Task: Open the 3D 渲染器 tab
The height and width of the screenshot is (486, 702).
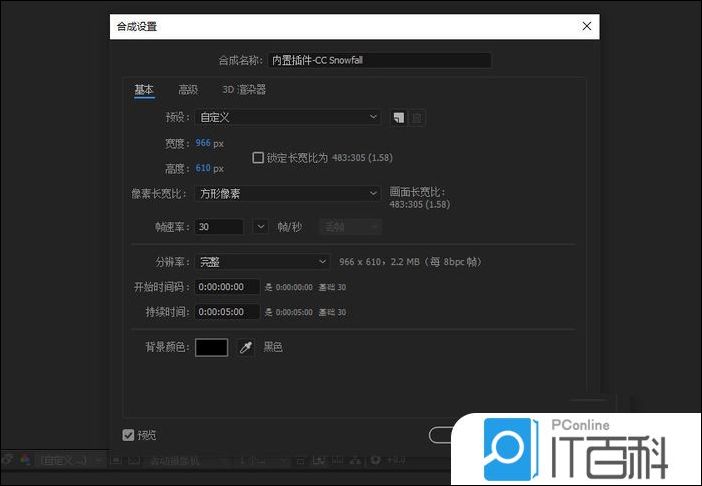Action: [244, 90]
